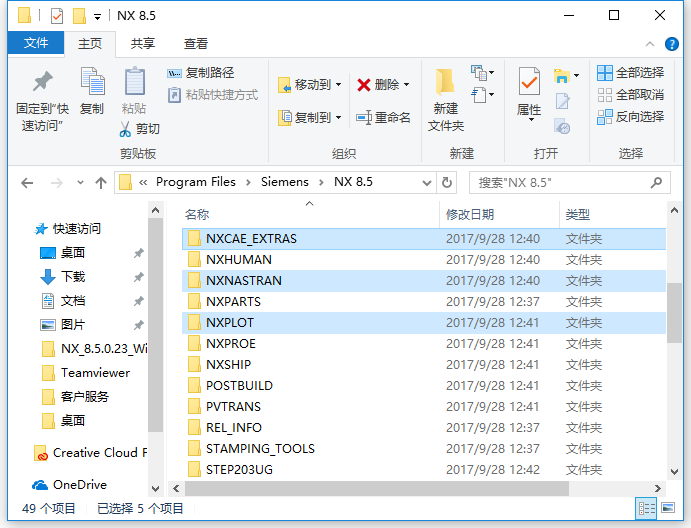Click Paste shortcut (粘贴快捷方式)
The height and width of the screenshot is (528, 691).
(x=213, y=95)
